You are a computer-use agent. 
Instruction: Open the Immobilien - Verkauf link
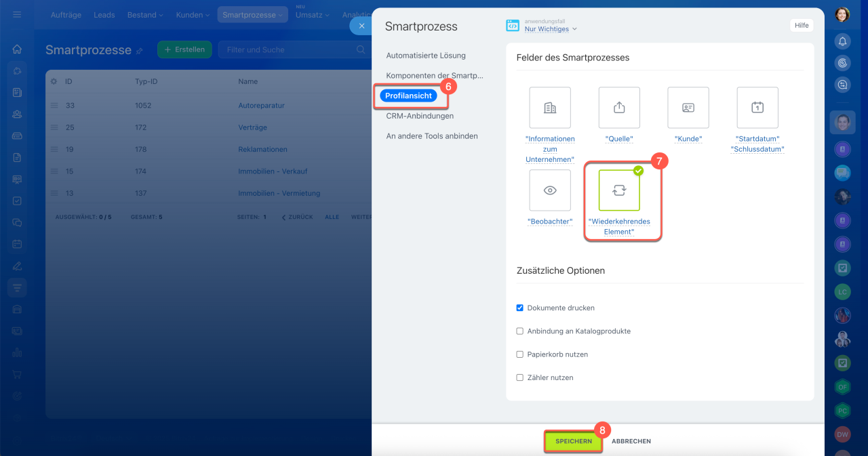pyautogui.click(x=273, y=171)
